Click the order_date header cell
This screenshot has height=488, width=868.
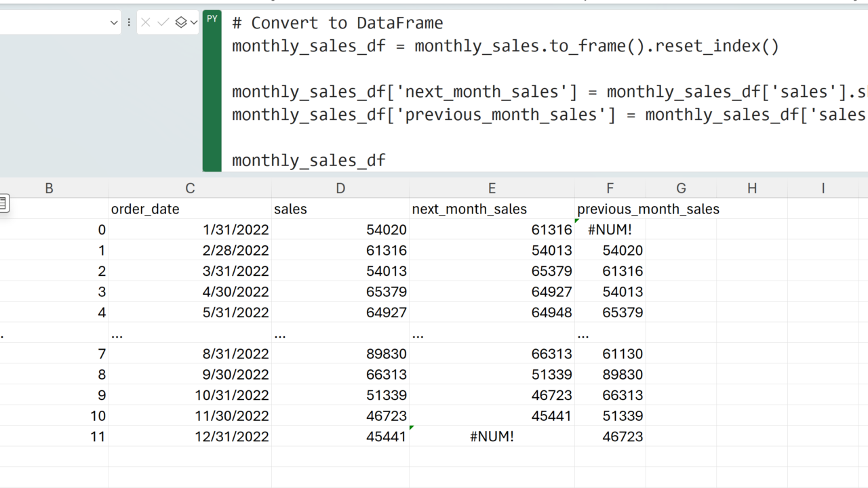(190, 209)
